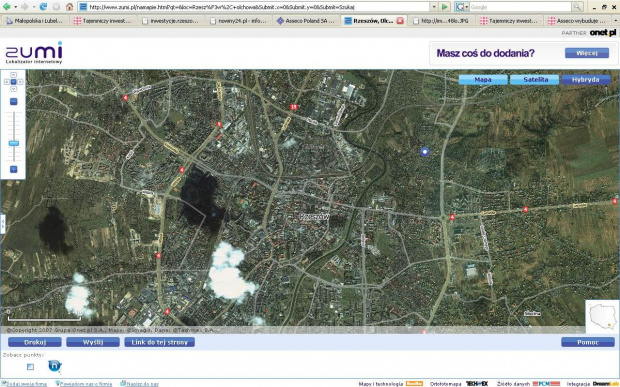Open the nowiny24.pl browser tab
620x387 pixels.
239,21
